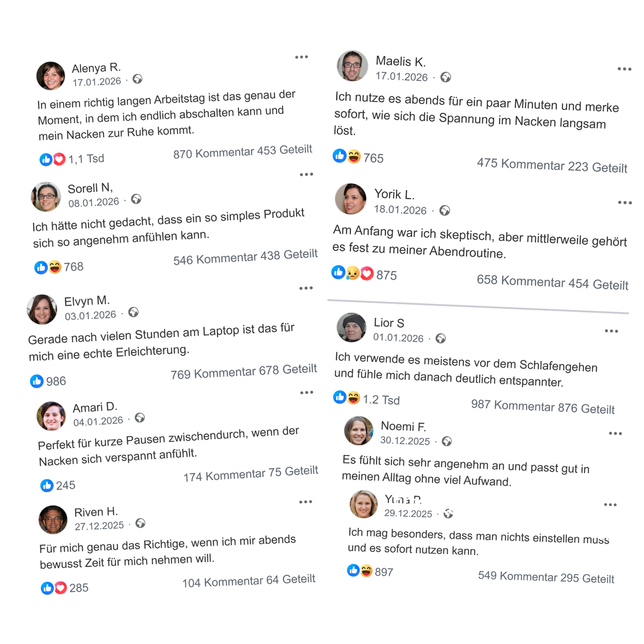
Task: Open three-dot menu on Alenya R.'s post
Action: [x=301, y=57]
